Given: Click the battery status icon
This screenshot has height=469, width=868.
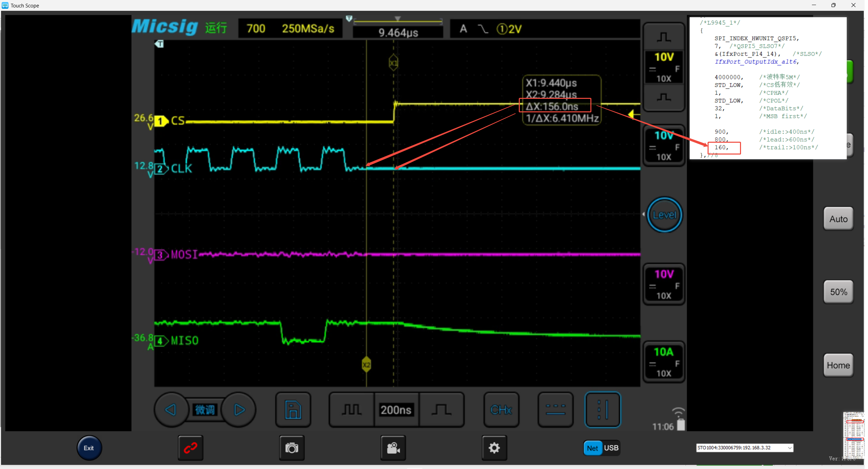Looking at the screenshot, I should click(681, 424).
